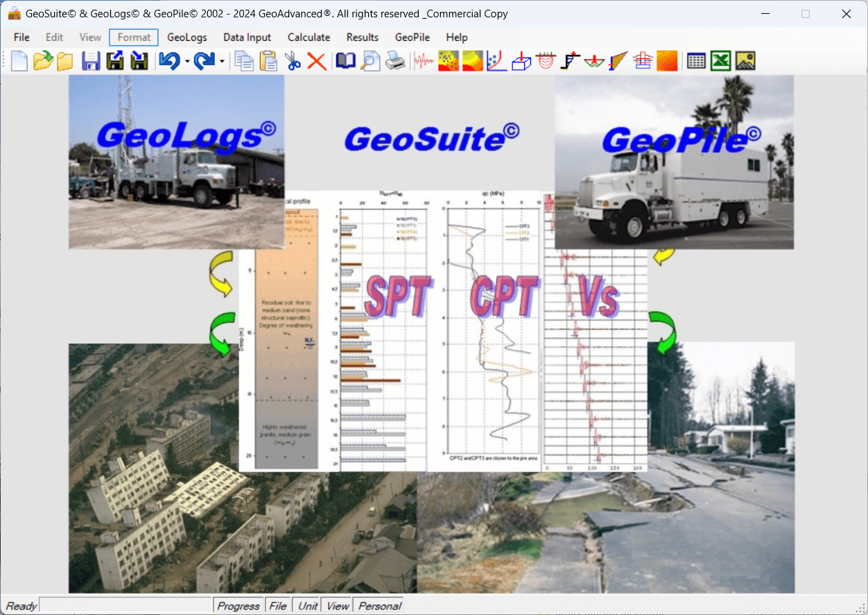Screen dimensions: 868x615
Task: Open the View menu
Action: [x=90, y=37]
